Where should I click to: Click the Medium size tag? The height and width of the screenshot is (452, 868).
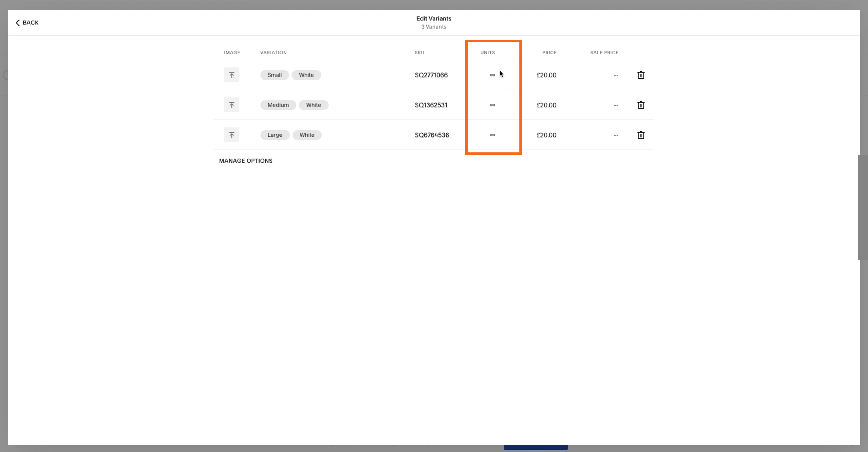click(278, 105)
